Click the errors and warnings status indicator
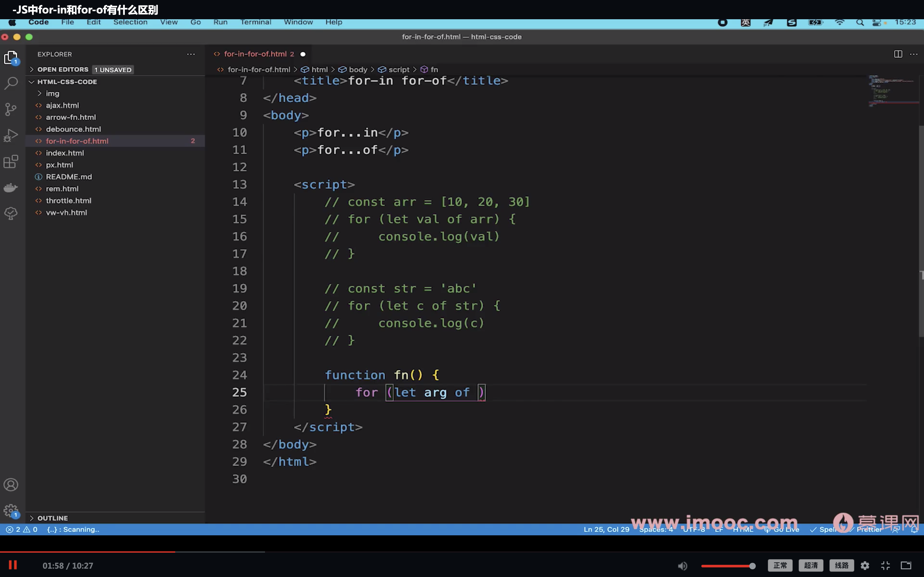Viewport: 924px width, 577px height. [22, 529]
